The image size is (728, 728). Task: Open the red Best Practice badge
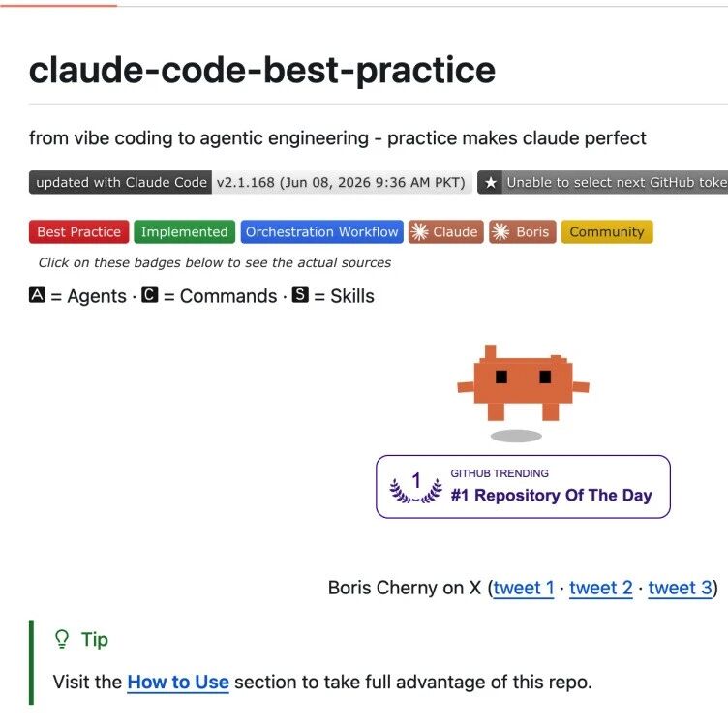coord(79,231)
